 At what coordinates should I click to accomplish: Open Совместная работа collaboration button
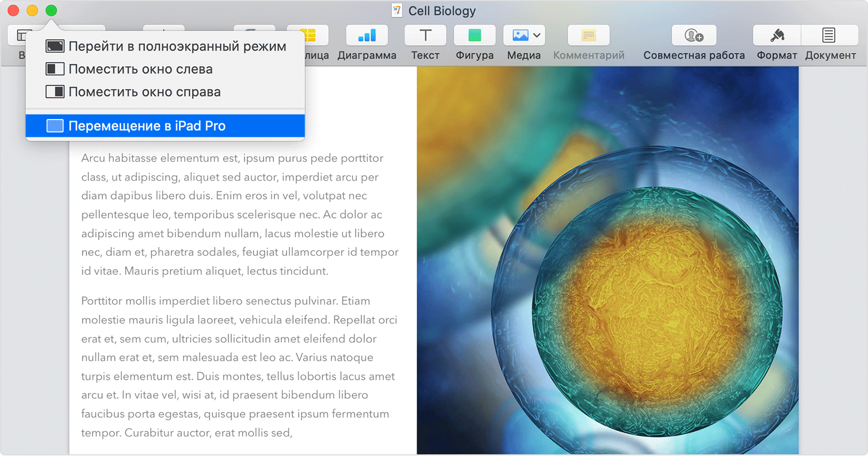click(x=694, y=36)
